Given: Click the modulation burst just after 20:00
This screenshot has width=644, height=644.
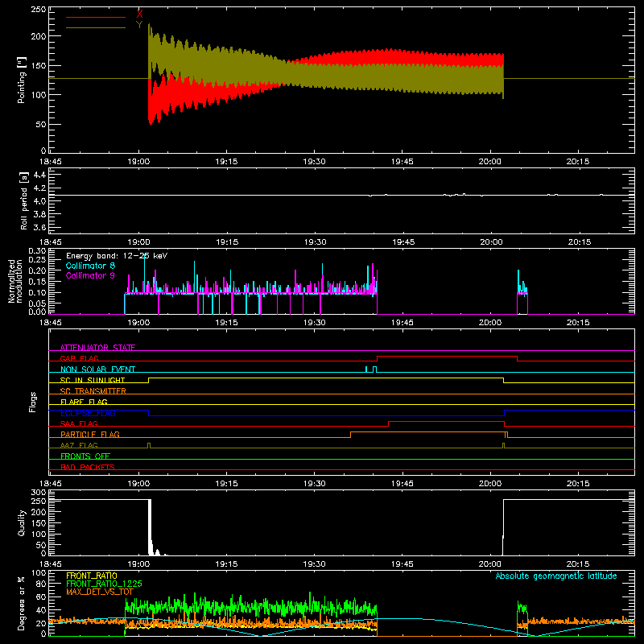Looking at the screenshot, I should pos(522,291).
